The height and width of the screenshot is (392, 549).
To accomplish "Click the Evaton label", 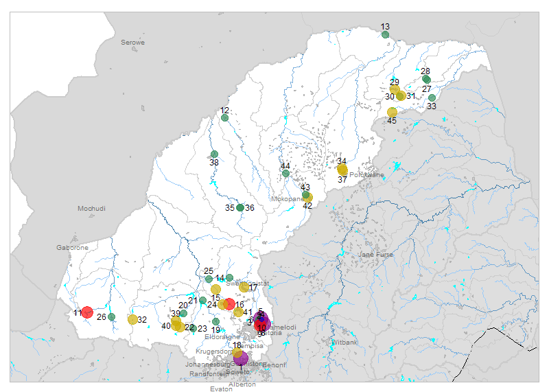I will 221,389.
